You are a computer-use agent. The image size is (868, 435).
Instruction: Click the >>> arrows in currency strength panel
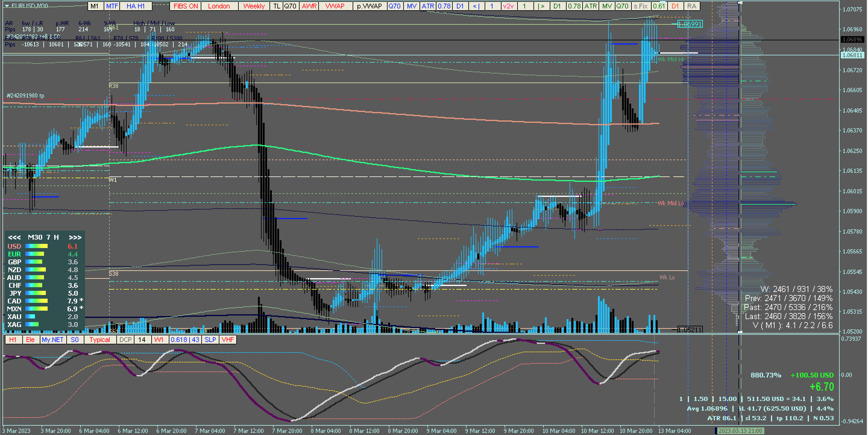[x=75, y=237]
